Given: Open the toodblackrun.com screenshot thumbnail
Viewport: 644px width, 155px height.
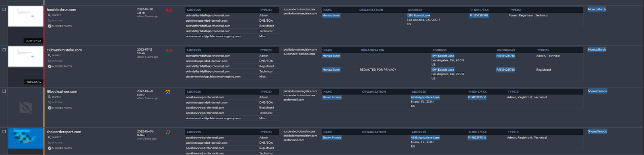Looking at the screenshot, I should point(25,16).
